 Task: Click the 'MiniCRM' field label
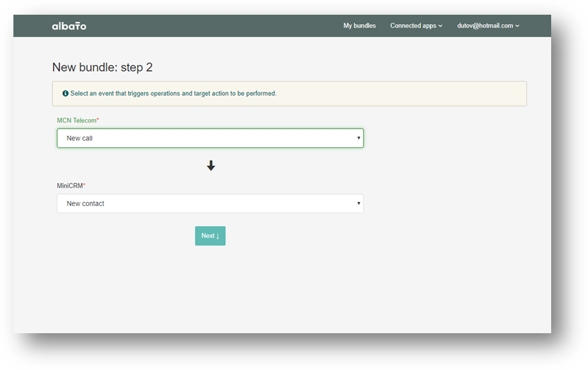pos(71,185)
